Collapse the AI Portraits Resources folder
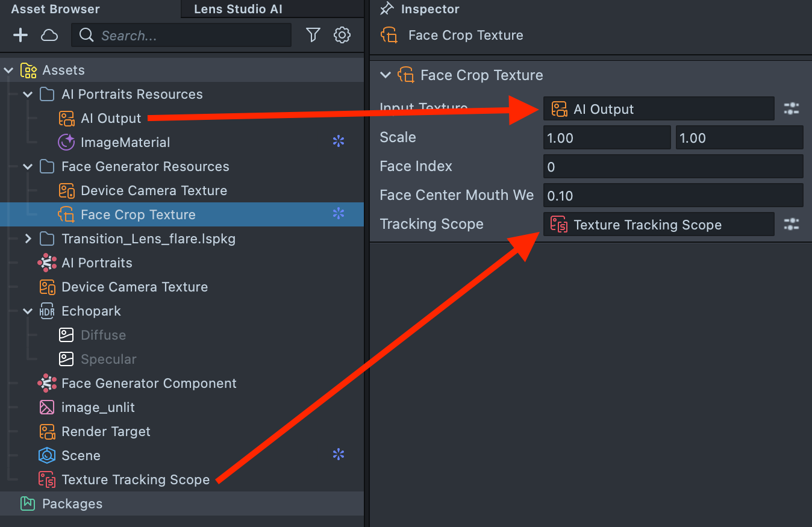This screenshot has width=812, height=527. [28, 95]
